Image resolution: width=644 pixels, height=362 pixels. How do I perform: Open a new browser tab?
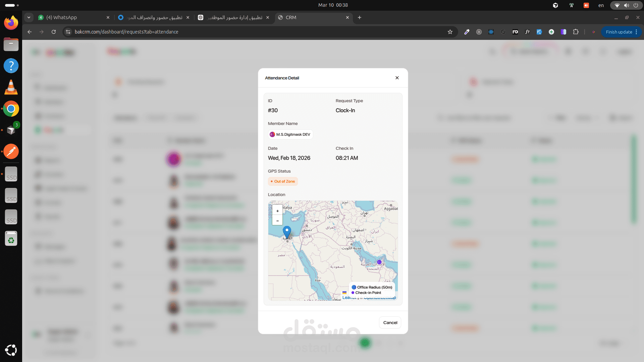click(x=360, y=17)
